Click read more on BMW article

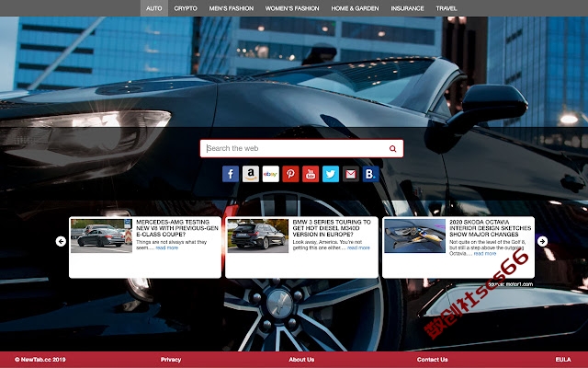(358, 247)
